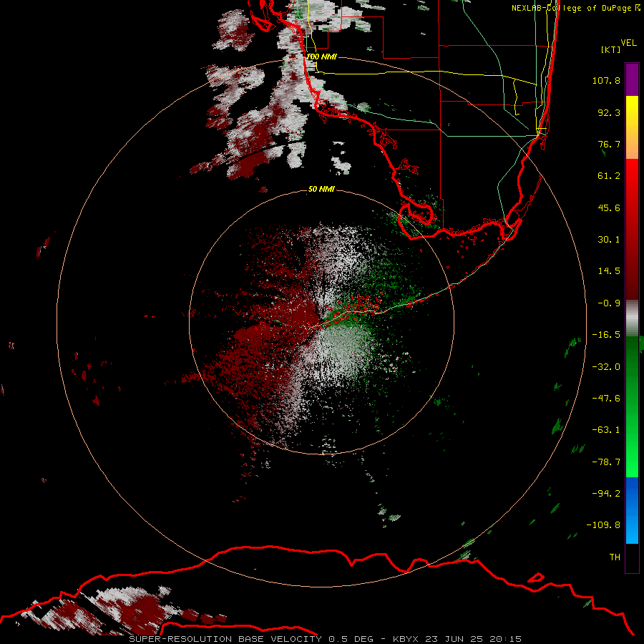644x644 pixels.
Task: Click the NEXLAB-College of DuPage credit text
Action: (x=571, y=8)
